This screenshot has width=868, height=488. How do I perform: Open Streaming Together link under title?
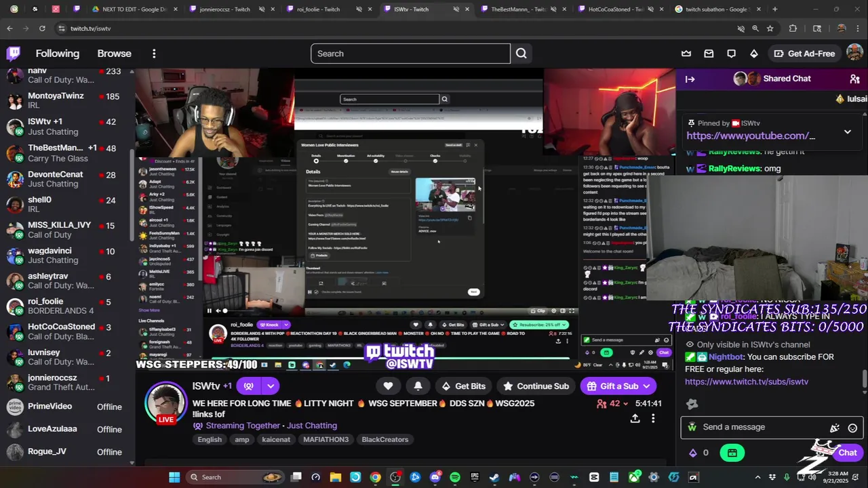coord(243,426)
